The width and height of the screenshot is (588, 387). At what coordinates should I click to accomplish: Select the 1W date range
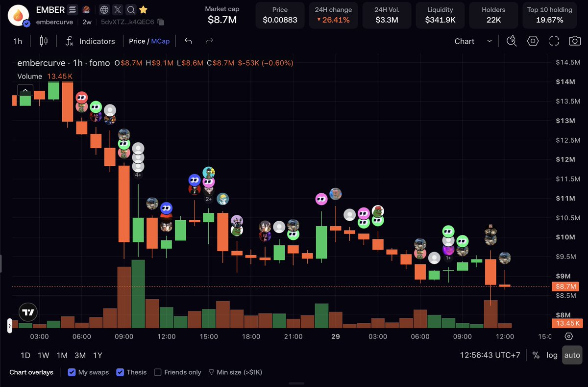click(44, 355)
